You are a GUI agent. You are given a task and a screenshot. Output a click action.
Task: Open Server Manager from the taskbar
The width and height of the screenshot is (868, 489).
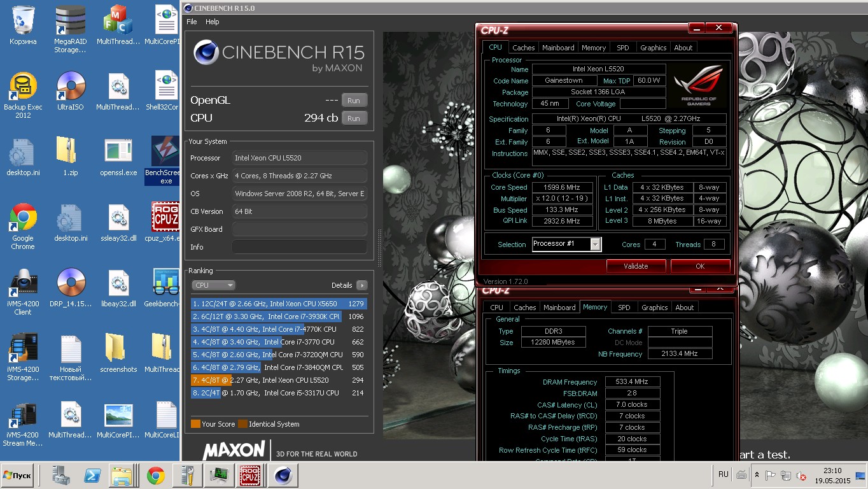click(61, 475)
